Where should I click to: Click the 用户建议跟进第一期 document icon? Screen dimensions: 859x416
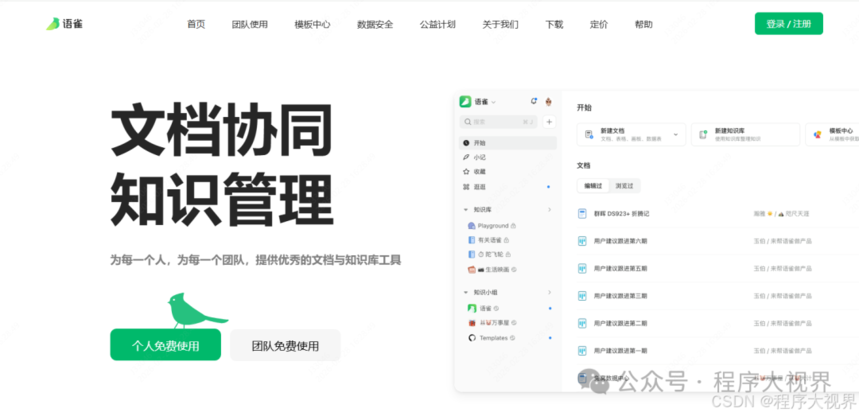click(582, 350)
